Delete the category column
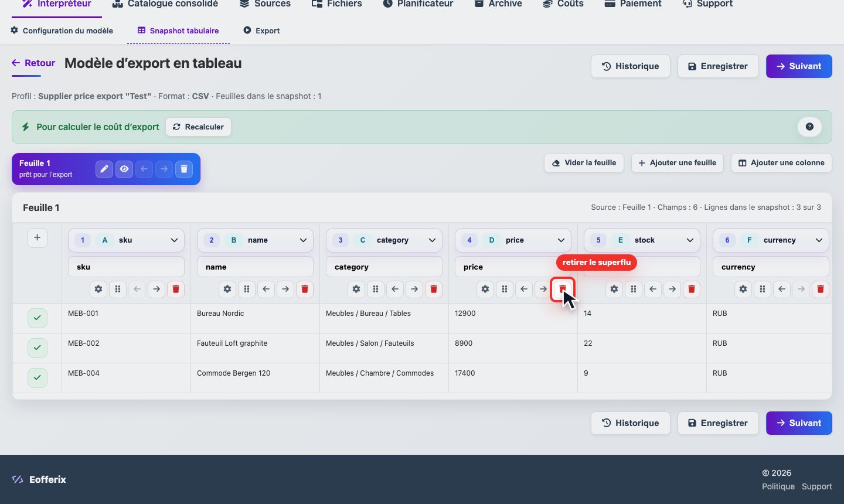The image size is (844, 504). [434, 289]
